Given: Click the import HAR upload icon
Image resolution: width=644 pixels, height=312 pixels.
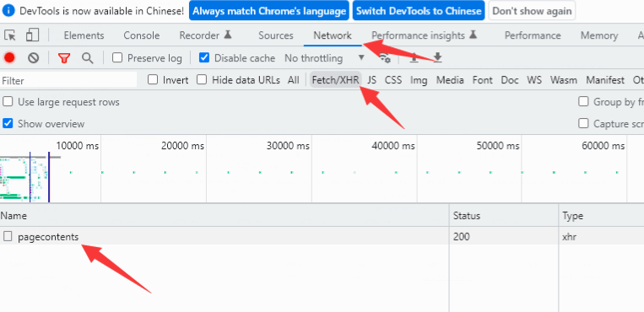Looking at the screenshot, I should tap(414, 58).
